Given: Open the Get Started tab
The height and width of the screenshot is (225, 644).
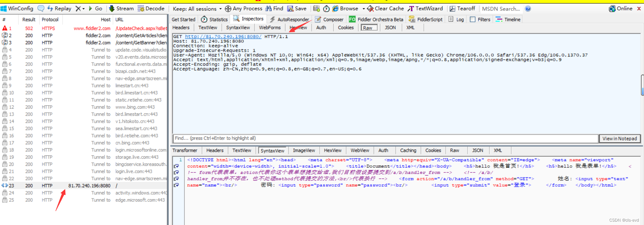Looking at the screenshot, I should pyautogui.click(x=183, y=20).
